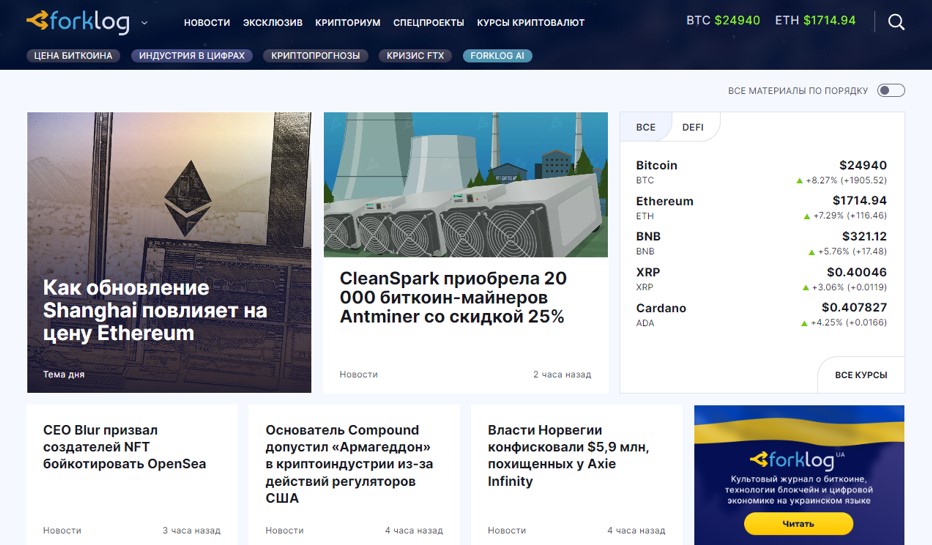The image size is (932, 545).
Task: Click the Тема дня label
Action: pos(64,374)
